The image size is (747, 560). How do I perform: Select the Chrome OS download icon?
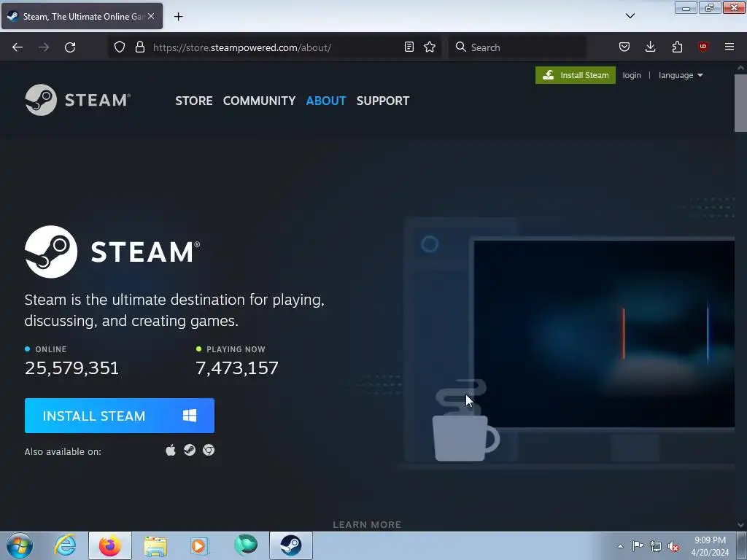click(x=209, y=450)
